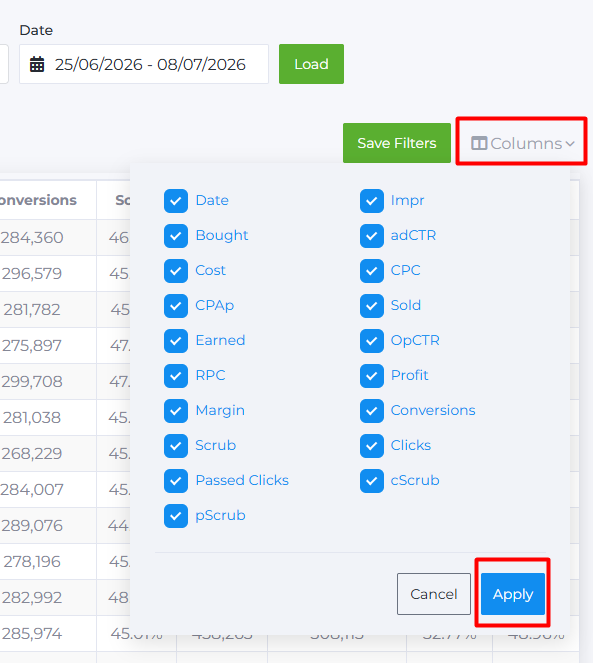Toggle the Clicks column checkbox
The image size is (593, 663).
372,446
